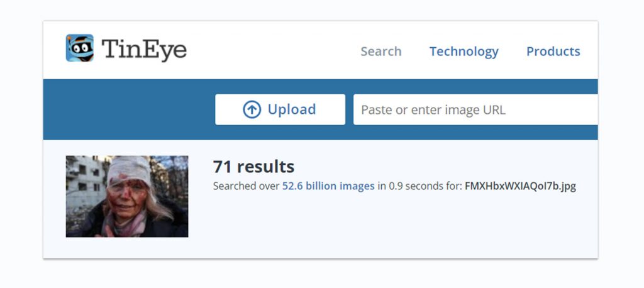Open the searched image thumbnail
This screenshot has height=288, width=644.
click(126, 196)
